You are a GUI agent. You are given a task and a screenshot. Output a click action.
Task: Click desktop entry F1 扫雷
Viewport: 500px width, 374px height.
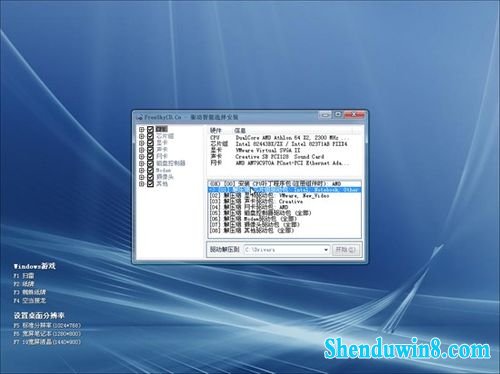[24, 276]
